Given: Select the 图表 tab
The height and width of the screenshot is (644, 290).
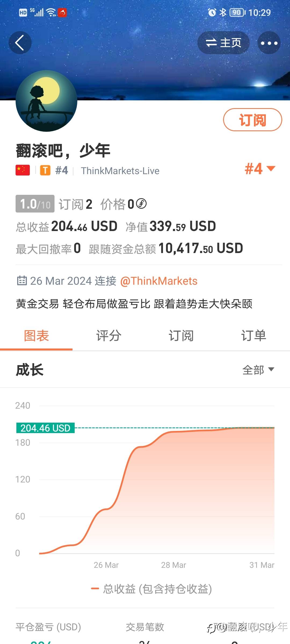Looking at the screenshot, I should [36, 336].
